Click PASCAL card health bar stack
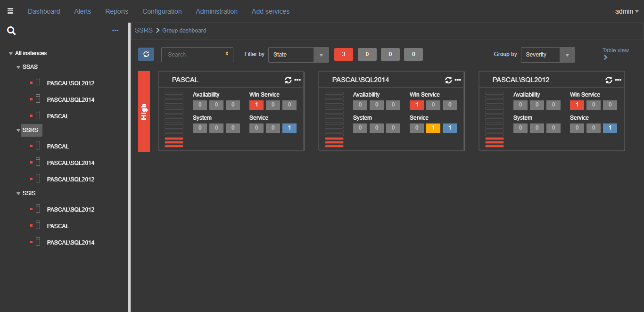The height and width of the screenshot is (312, 644). tap(174, 120)
